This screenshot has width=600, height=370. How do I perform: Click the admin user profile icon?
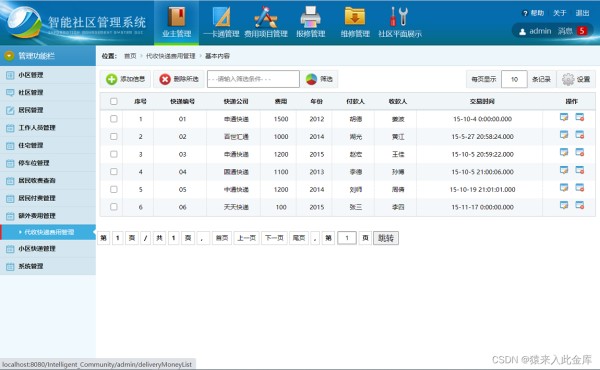pyautogui.click(x=522, y=31)
